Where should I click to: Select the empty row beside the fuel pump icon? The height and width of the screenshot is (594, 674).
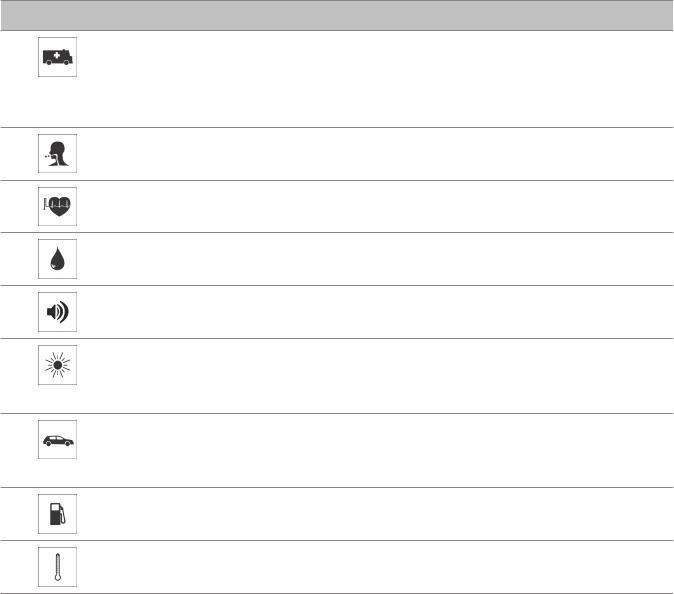click(370, 514)
